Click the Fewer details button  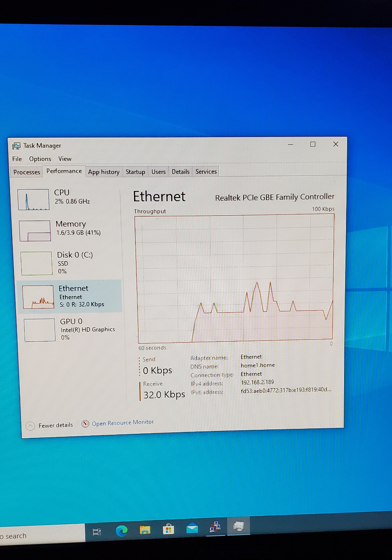pos(49,426)
